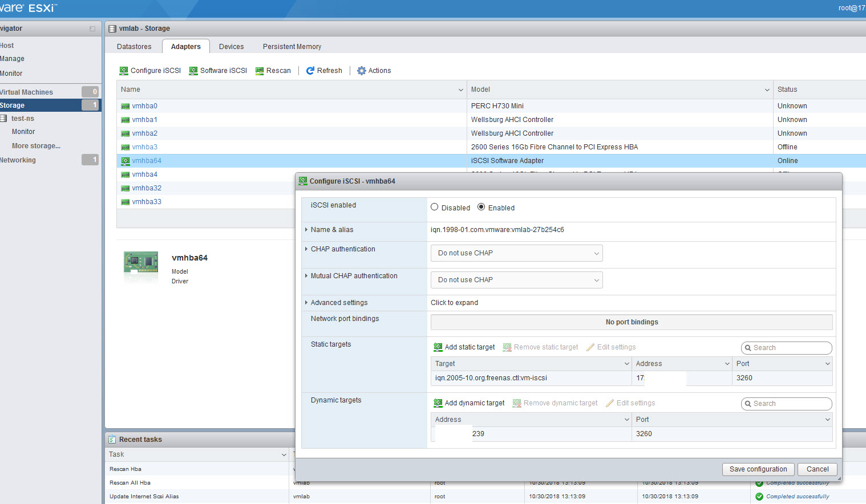This screenshot has width=866, height=504.
Task: Click the Rescan adapters icon
Action: (x=260, y=71)
